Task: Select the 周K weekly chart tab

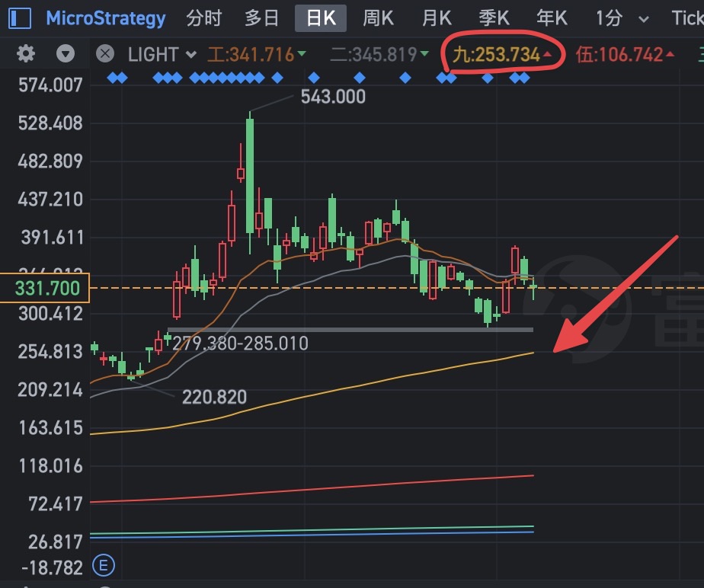Action: tap(378, 18)
